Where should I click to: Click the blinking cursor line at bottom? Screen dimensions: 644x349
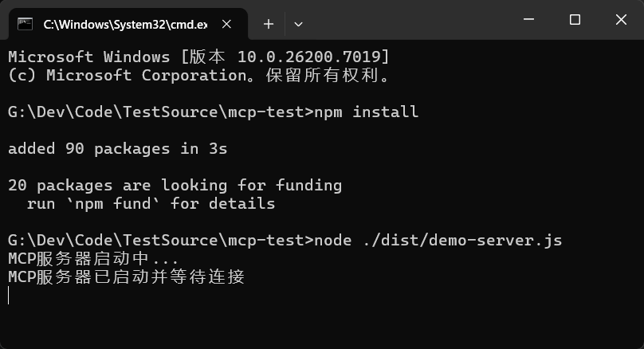click(x=10, y=296)
